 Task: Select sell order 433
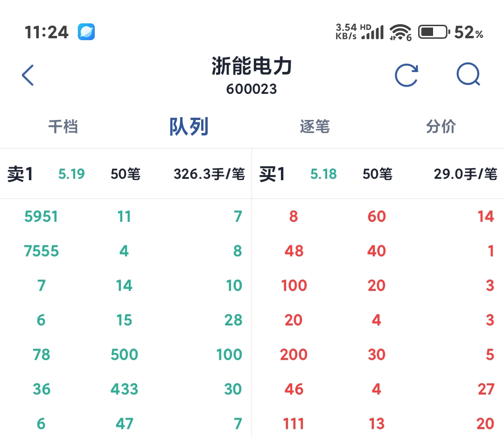[125, 389]
